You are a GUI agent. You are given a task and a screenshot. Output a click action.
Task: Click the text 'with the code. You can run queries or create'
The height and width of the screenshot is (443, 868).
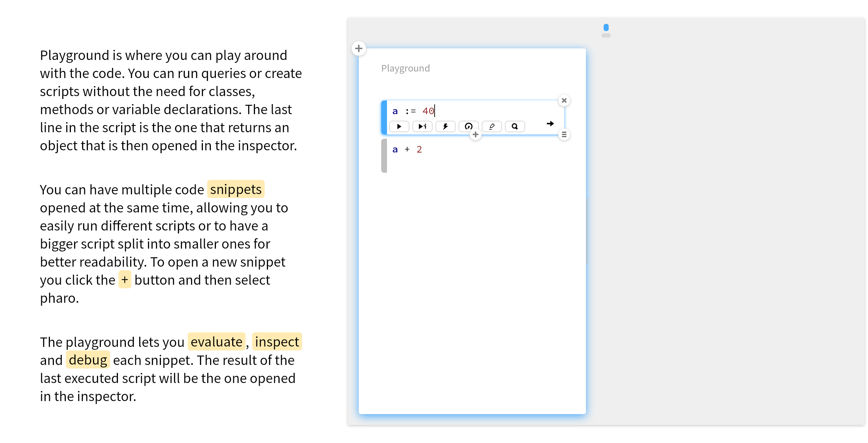[x=171, y=73]
